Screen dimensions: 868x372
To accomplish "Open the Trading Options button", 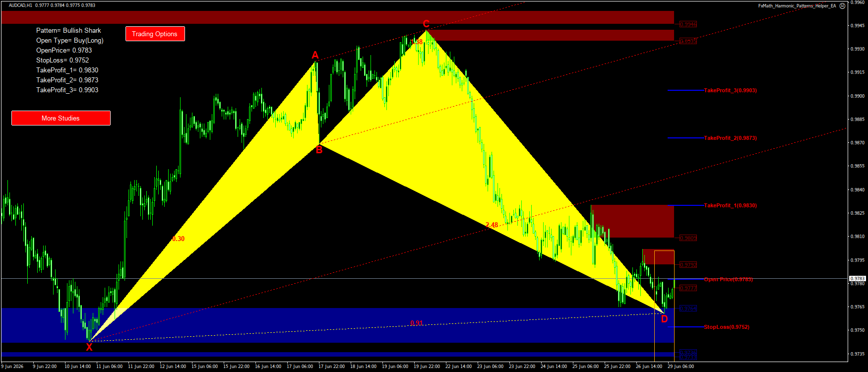I will coord(155,34).
